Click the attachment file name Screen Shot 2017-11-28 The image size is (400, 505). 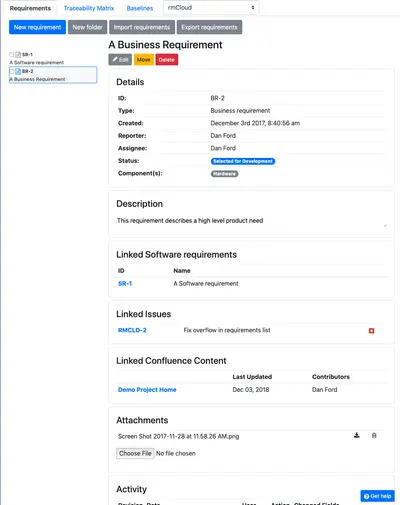(178, 436)
